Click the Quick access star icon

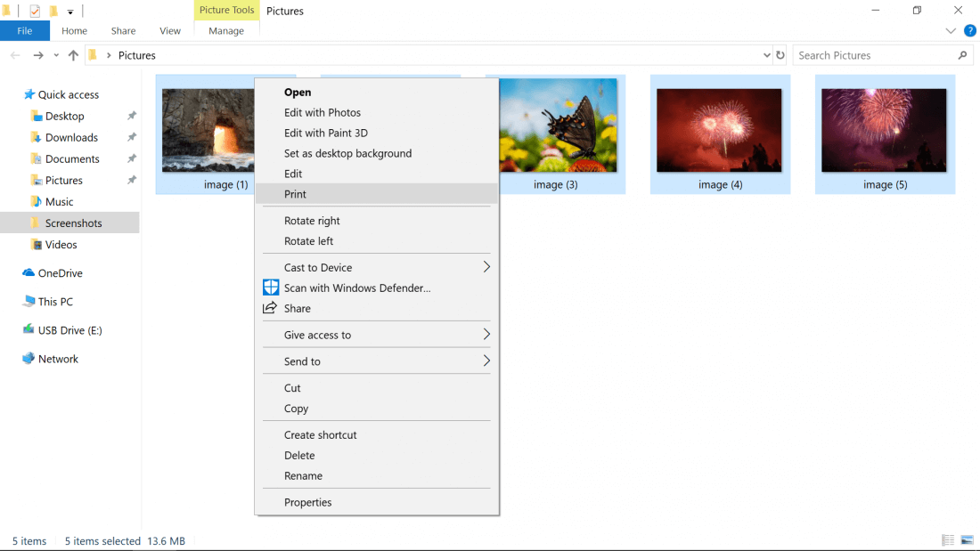point(29,94)
